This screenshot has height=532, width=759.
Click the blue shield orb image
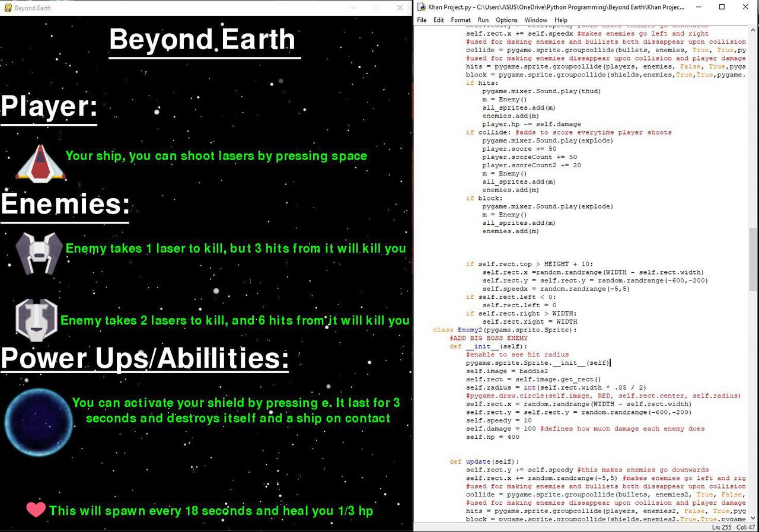click(x=39, y=422)
